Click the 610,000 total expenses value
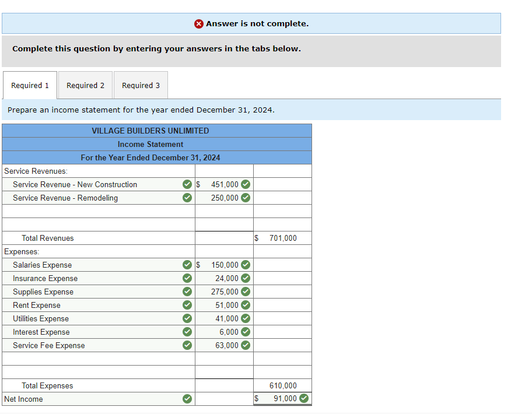This screenshot has height=414, width=532. [x=282, y=385]
